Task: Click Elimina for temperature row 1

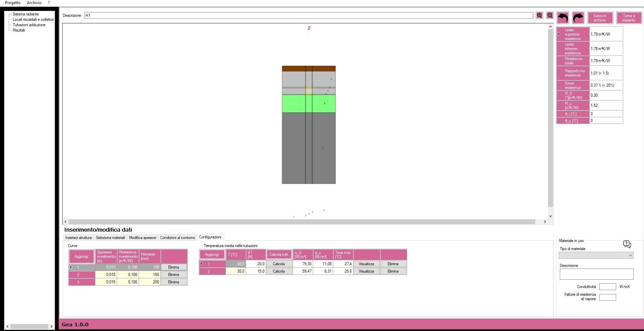Action: click(393, 264)
